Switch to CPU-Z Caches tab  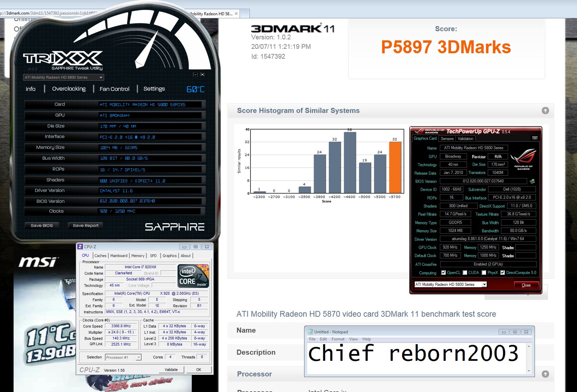(100, 256)
